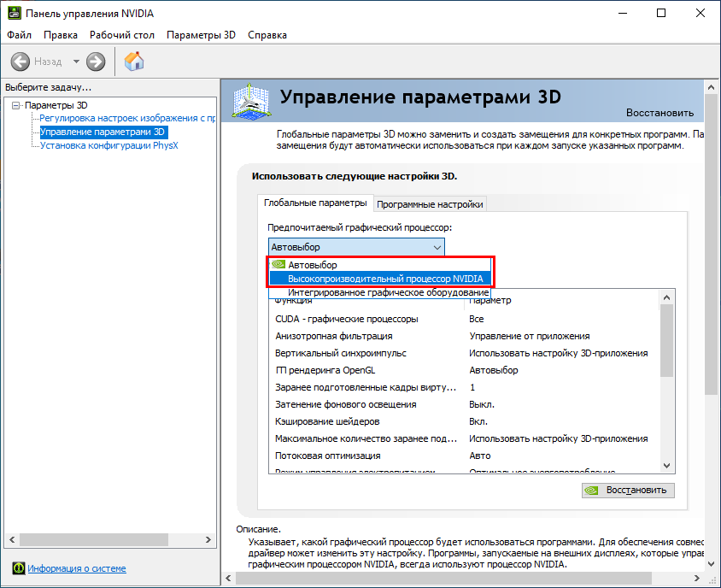
Task: Click the system information icon
Action: (x=19, y=568)
